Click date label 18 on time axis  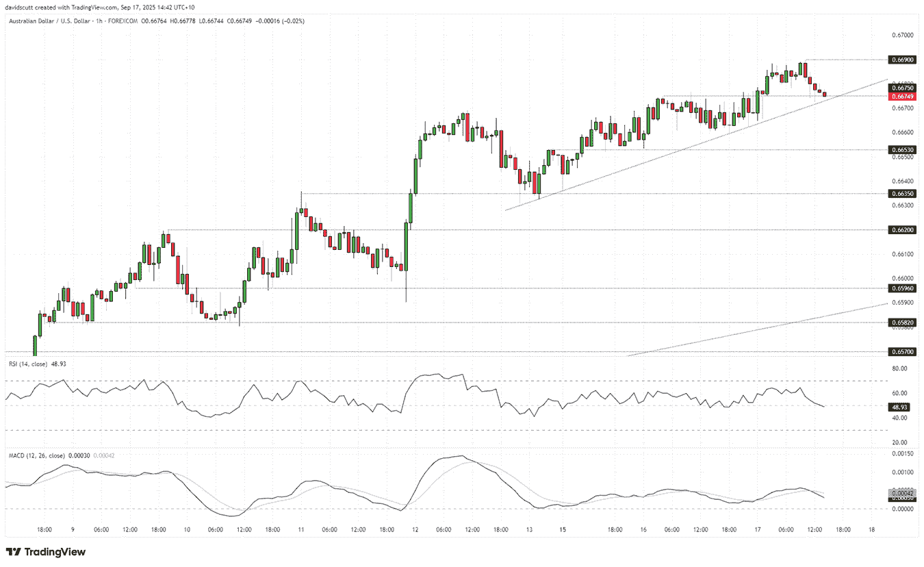pyautogui.click(x=871, y=530)
